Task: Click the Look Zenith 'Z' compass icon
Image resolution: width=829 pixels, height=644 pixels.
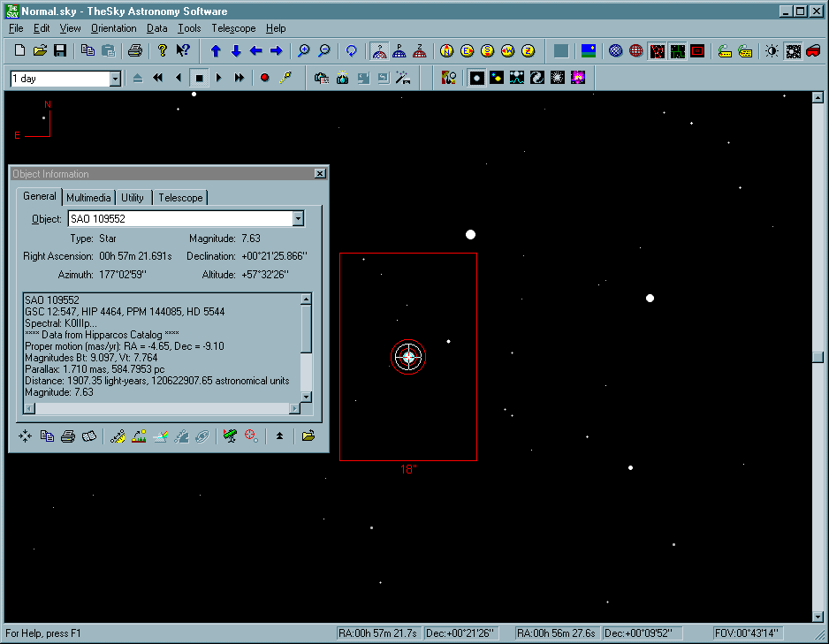Action: pos(528,51)
